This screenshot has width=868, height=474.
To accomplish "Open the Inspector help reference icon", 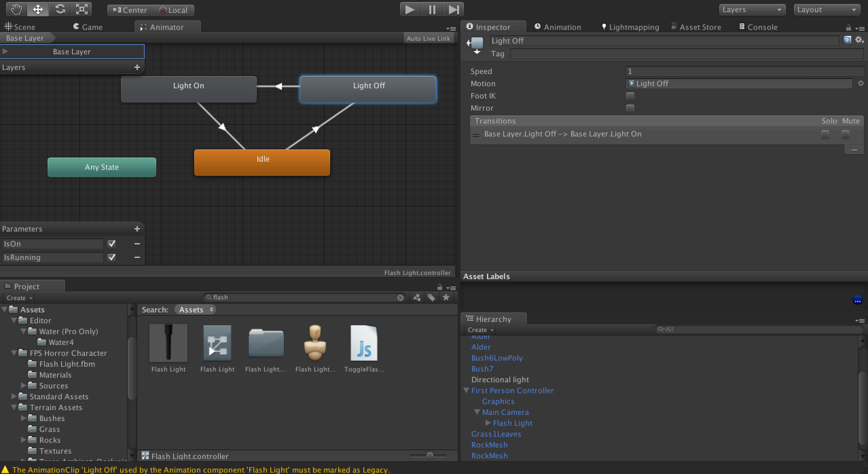I will 847,40.
